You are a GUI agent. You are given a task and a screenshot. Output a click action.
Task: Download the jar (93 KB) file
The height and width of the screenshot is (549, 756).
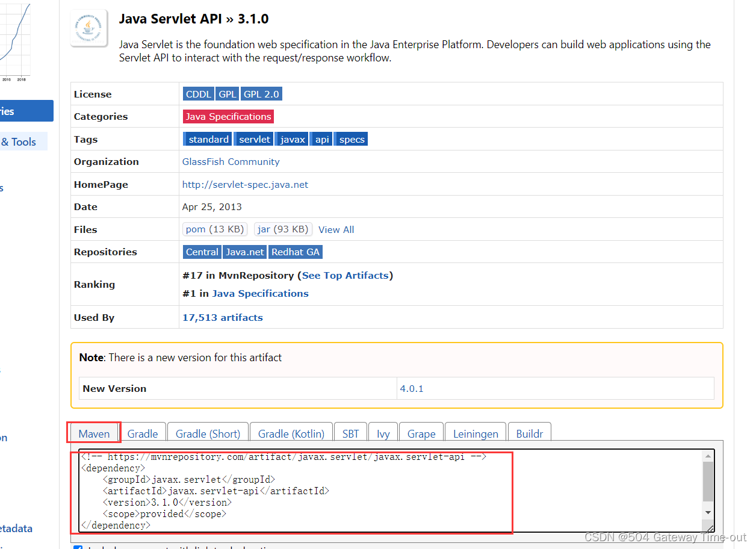click(282, 229)
